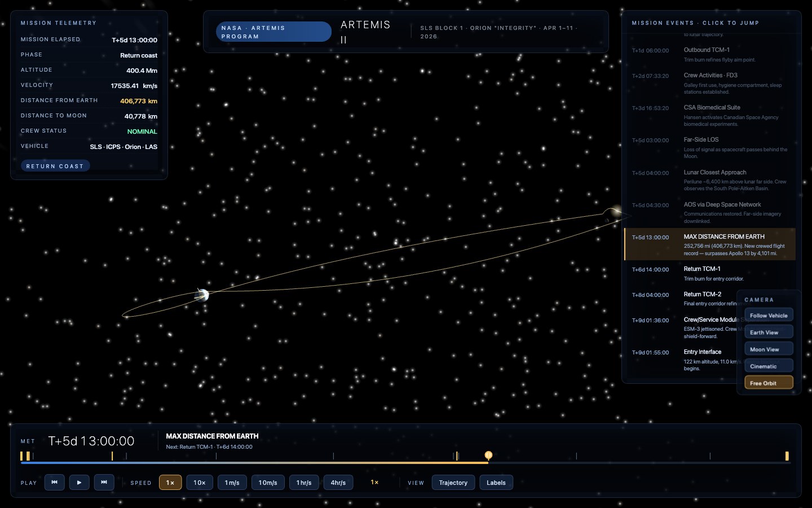Jump to Crew Activities FD3 event
The height and width of the screenshot is (508, 812).
(x=710, y=83)
